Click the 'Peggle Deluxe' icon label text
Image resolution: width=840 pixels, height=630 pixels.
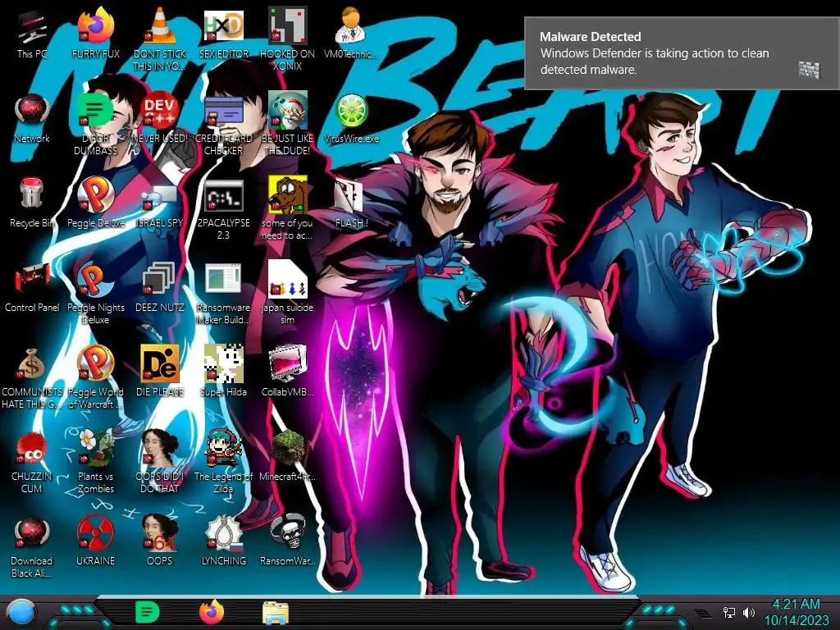tap(95, 223)
